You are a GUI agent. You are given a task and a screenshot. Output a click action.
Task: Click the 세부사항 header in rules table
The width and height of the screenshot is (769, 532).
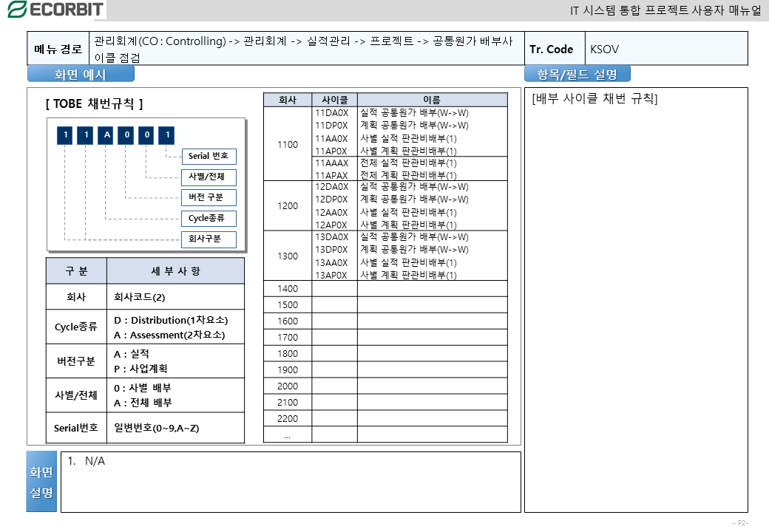click(175, 271)
